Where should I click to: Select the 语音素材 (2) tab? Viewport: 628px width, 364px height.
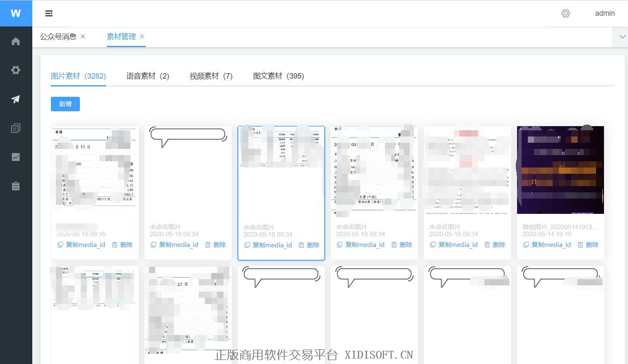click(x=148, y=76)
